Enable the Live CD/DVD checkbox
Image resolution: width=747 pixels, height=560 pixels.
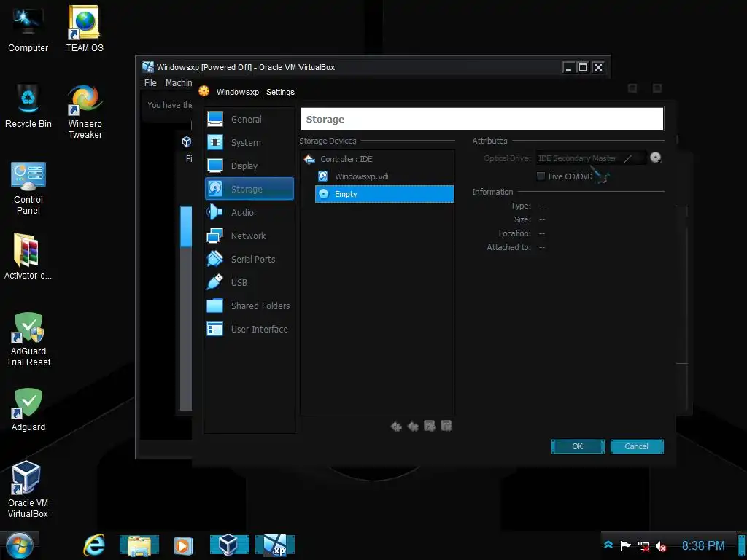coord(541,176)
